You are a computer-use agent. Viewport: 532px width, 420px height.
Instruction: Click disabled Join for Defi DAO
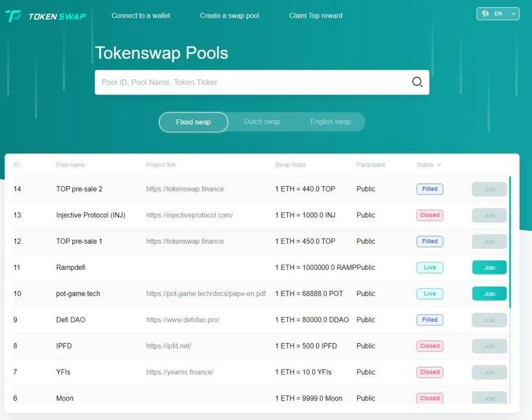[x=489, y=320]
